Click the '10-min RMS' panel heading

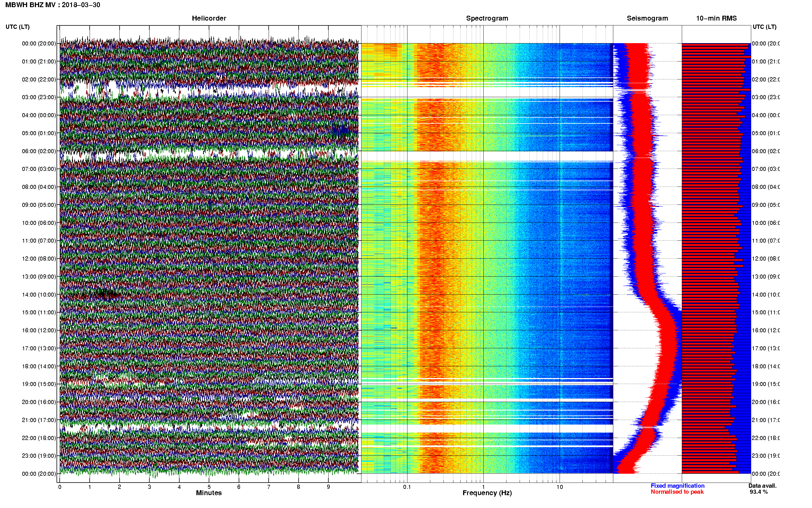click(716, 19)
